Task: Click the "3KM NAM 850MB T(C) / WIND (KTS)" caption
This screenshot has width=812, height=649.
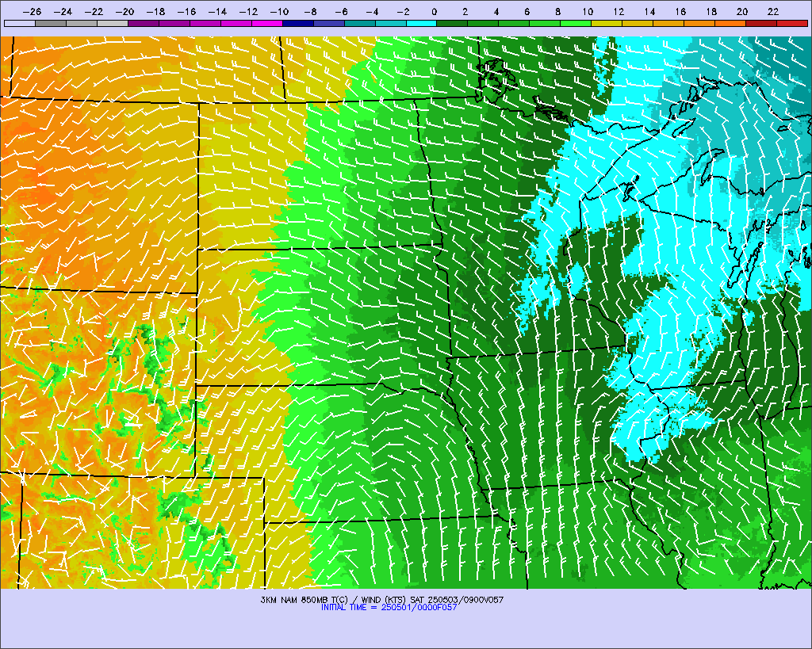Action: point(334,600)
